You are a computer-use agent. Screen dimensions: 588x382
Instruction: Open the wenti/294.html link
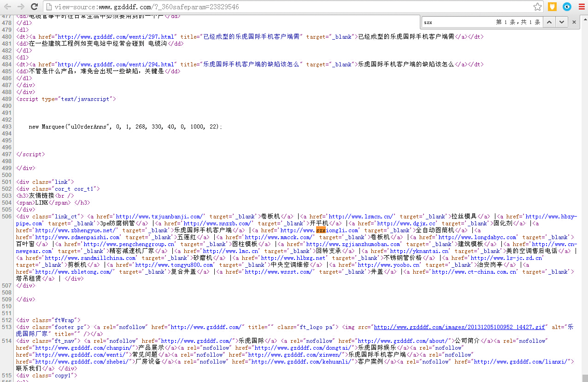click(x=117, y=65)
